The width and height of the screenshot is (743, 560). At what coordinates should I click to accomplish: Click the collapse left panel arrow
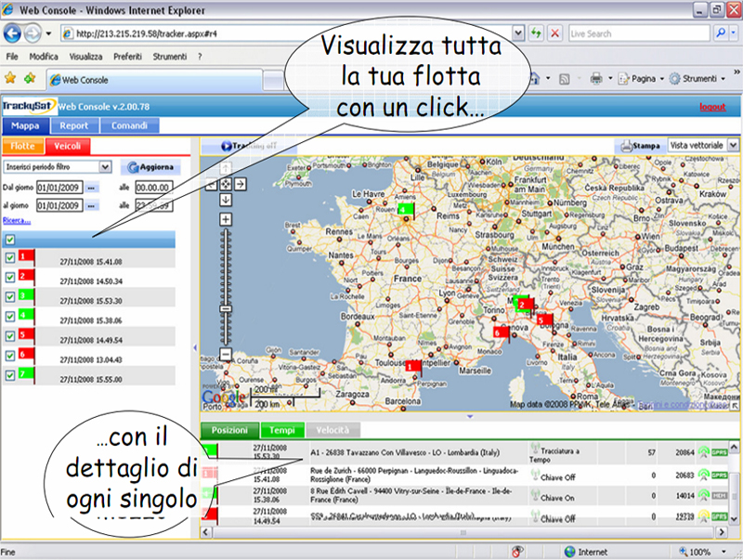point(195,347)
